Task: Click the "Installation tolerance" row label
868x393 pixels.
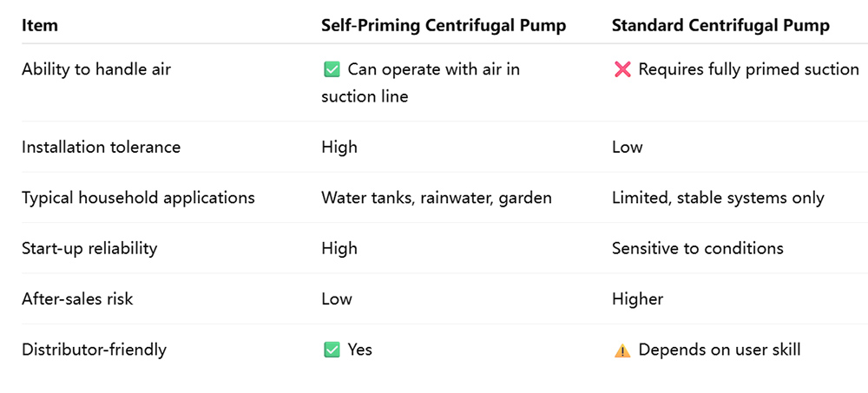Action: click(x=101, y=147)
